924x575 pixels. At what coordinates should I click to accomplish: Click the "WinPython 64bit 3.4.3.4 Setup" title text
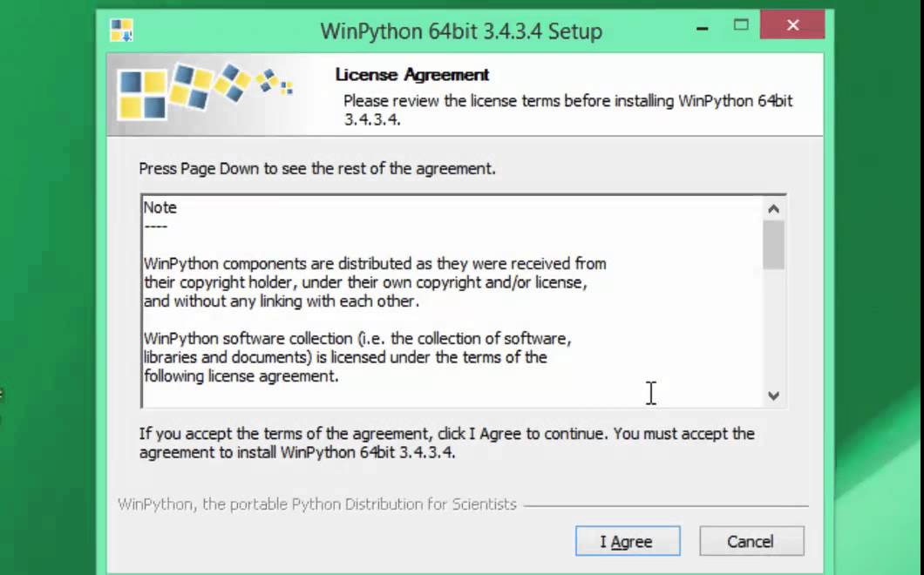click(x=461, y=31)
